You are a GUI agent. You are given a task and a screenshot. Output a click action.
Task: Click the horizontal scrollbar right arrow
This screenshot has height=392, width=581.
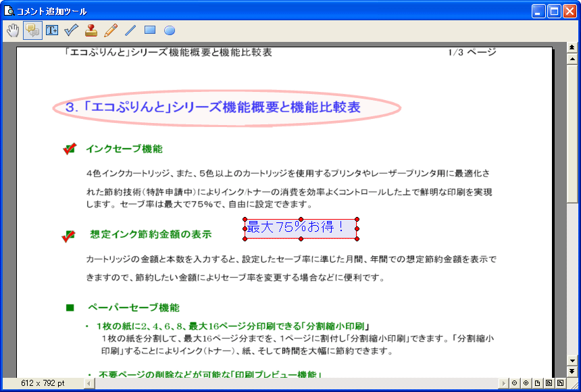point(503,383)
